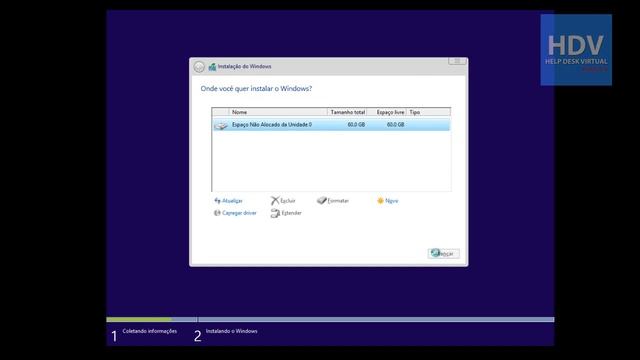Click the 'Coletando informações' step label

point(150,331)
